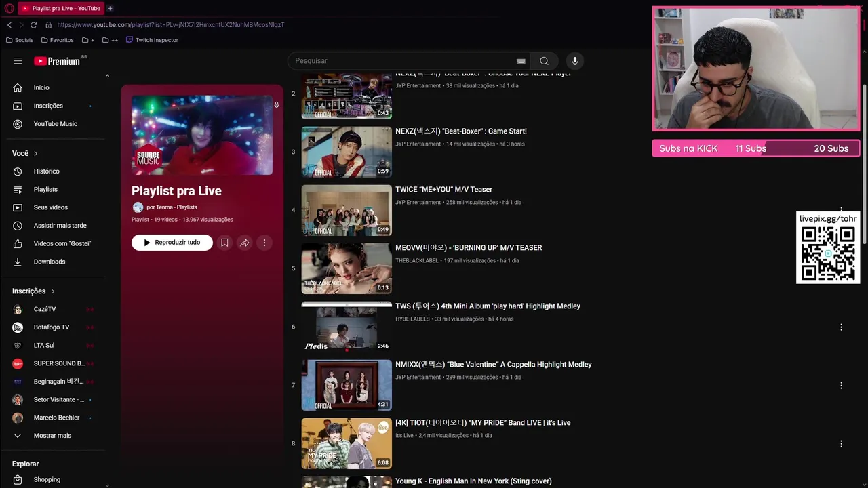Open the Twitch Inspector bookmark
The height and width of the screenshot is (488, 868).
152,40
